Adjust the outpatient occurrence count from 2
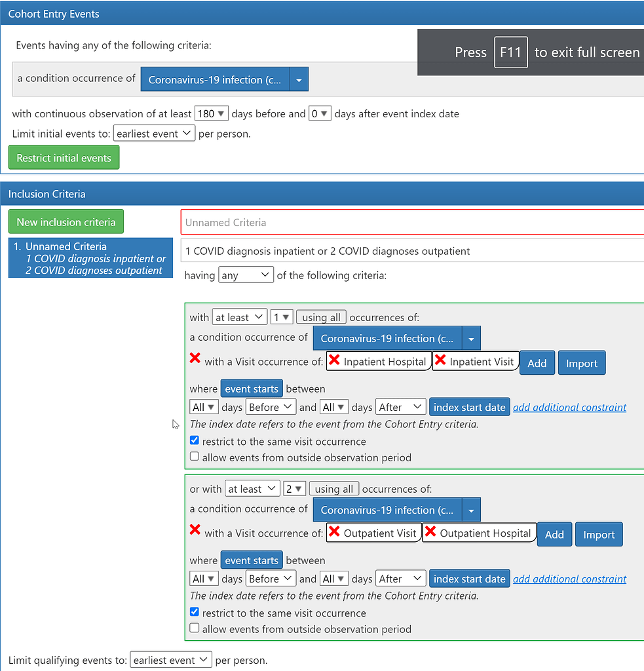644x671 pixels. click(x=294, y=488)
